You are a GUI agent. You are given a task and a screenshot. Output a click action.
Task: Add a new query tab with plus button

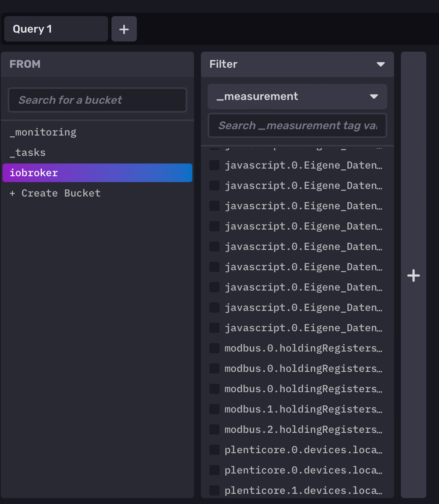click(x=124, y=29)
